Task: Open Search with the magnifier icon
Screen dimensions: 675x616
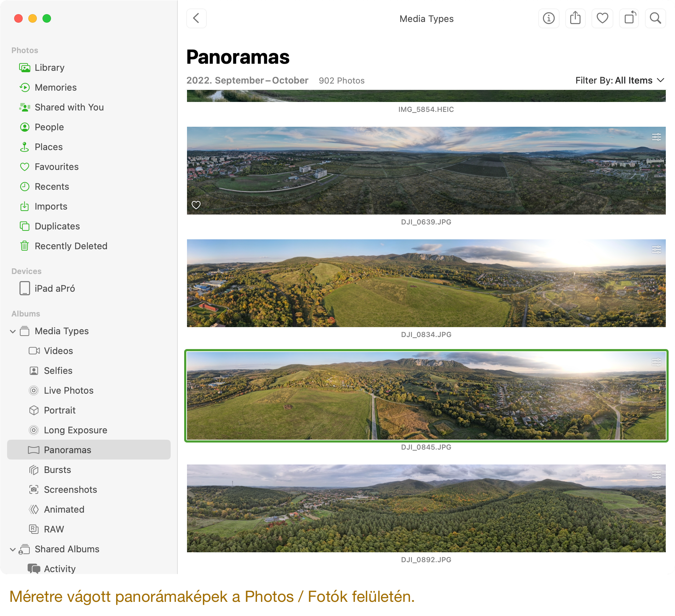Action: point(655,18)
